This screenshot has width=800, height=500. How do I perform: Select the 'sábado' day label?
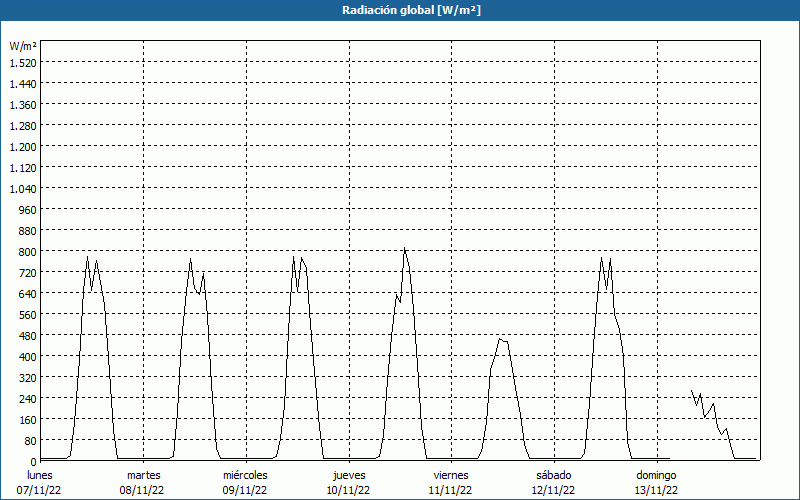coord(554,475)
